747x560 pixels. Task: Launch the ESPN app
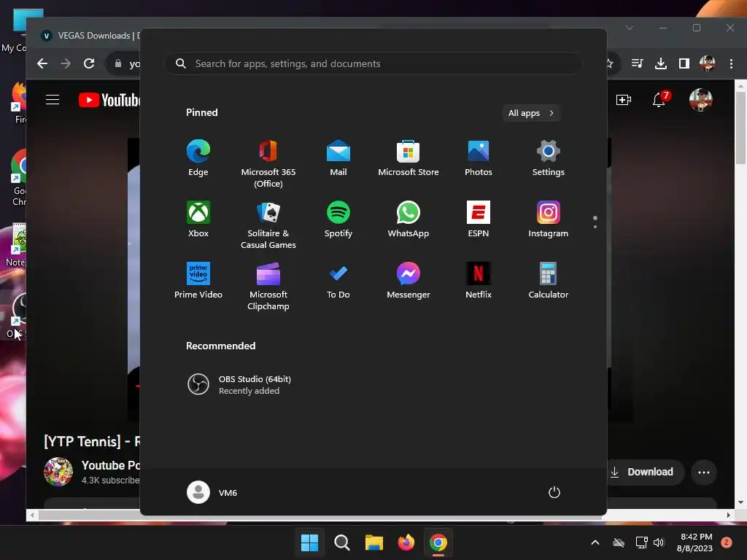pyautogui.click(x=479, y=219)
